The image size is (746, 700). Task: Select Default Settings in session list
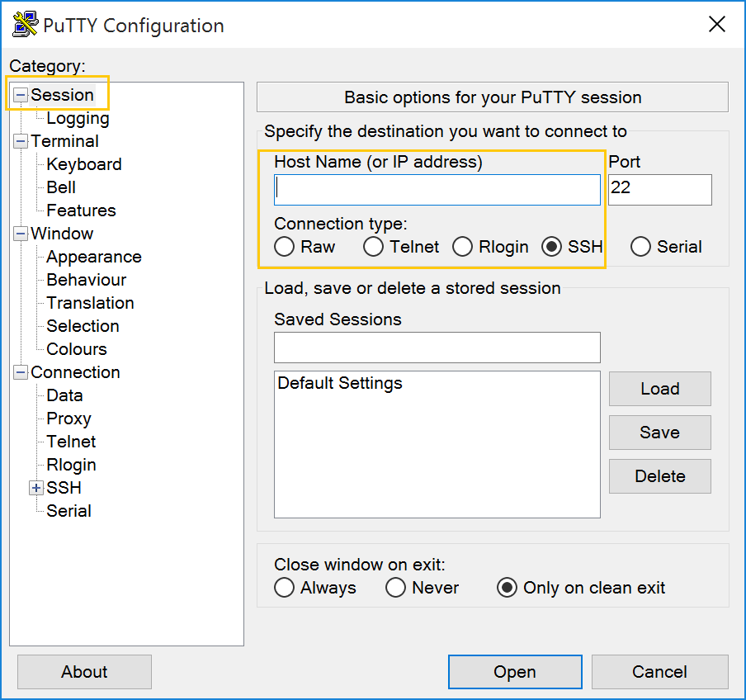pos(340,383)
